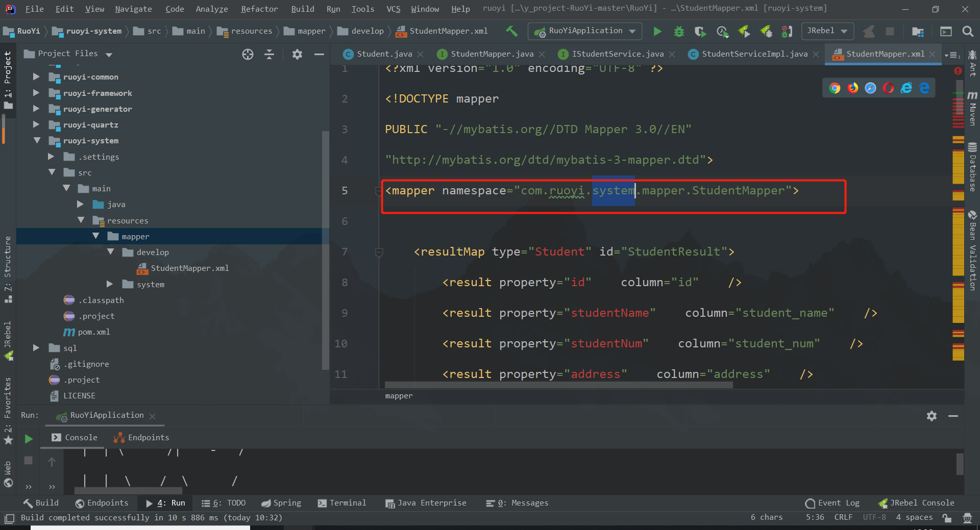
Task: Expand the ruoyi-framework module
Action: 36,93
